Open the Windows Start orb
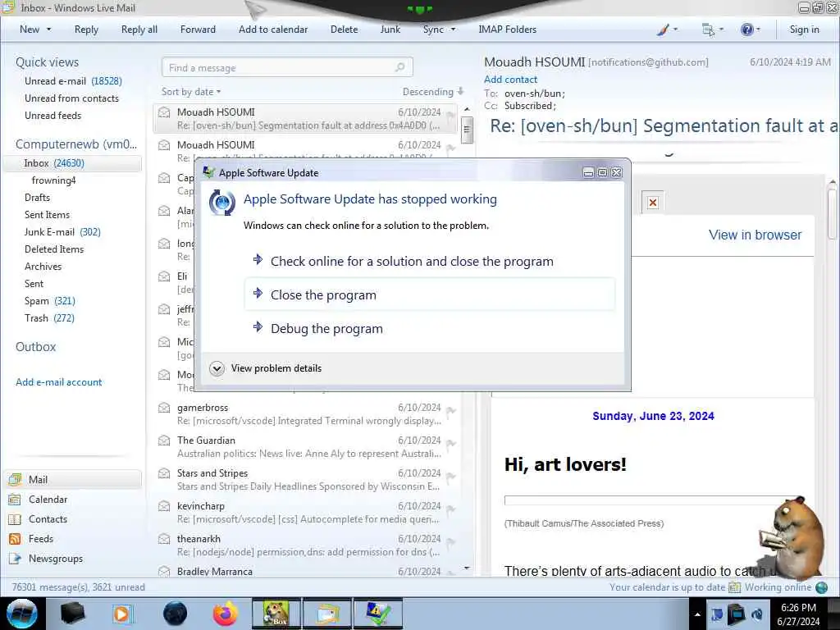The height and width of the screenshot is (630, 840). click(x=22, y=614)
